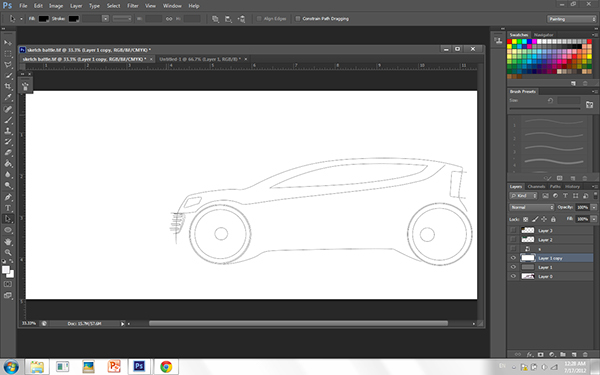The width and height of the screenshot is (600, 375).
Task: Toggle Quick Mask mode icon
Action: click(x=8, y=284)
